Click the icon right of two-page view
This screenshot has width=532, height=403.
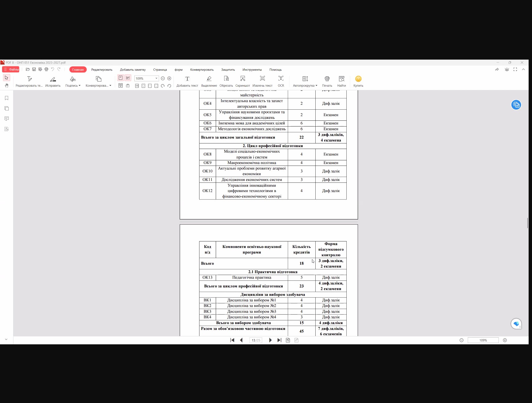pyautogui.click(x=128, y=86)
